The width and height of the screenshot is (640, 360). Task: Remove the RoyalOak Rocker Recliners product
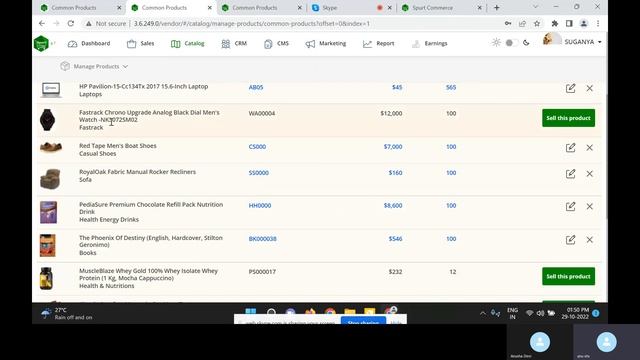coord(589,173)
